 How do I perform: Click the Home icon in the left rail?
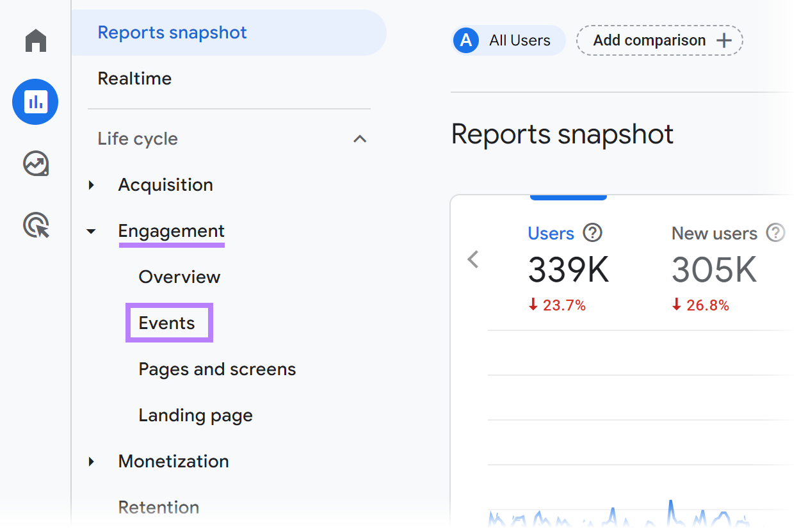[x=35, y=40]
